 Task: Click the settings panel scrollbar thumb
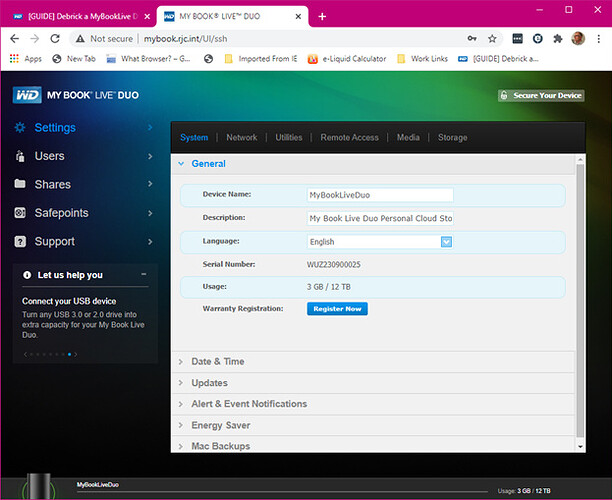point(580,301)
